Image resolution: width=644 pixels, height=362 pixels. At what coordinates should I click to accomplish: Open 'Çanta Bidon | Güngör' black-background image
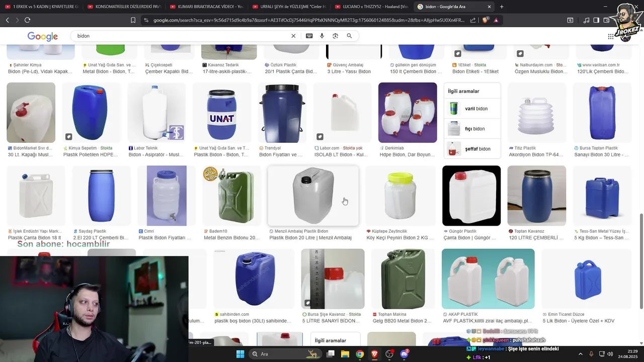pyautogui.click(x=471, y=196)
